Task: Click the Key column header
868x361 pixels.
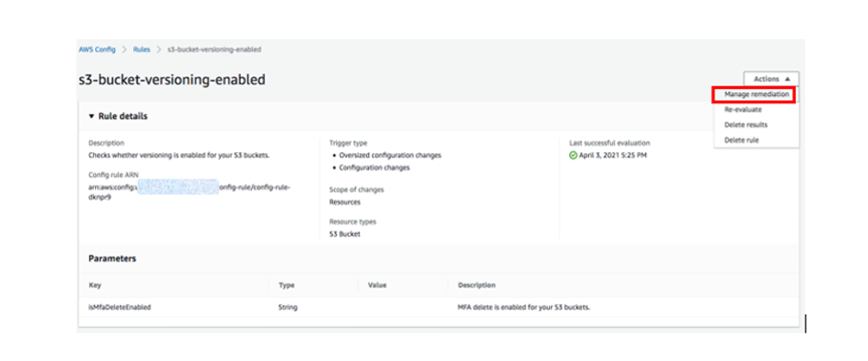Action: [x=95, y=285]
